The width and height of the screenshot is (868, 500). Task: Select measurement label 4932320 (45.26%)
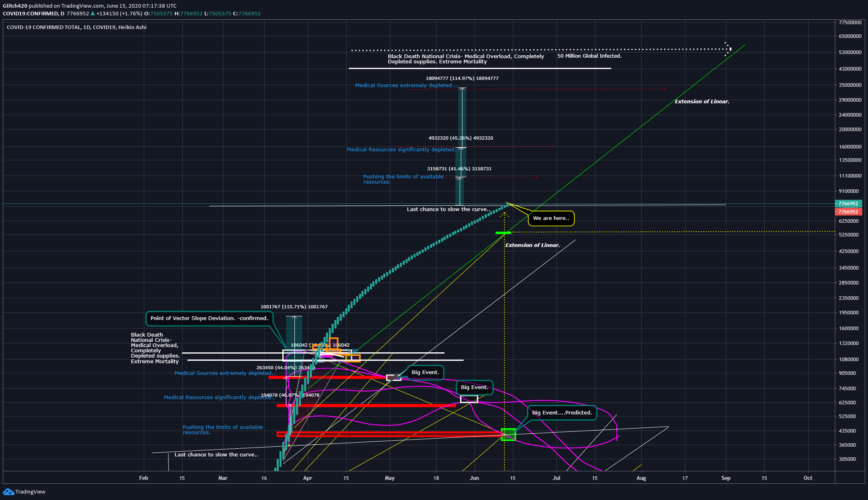tap(460, 138)
